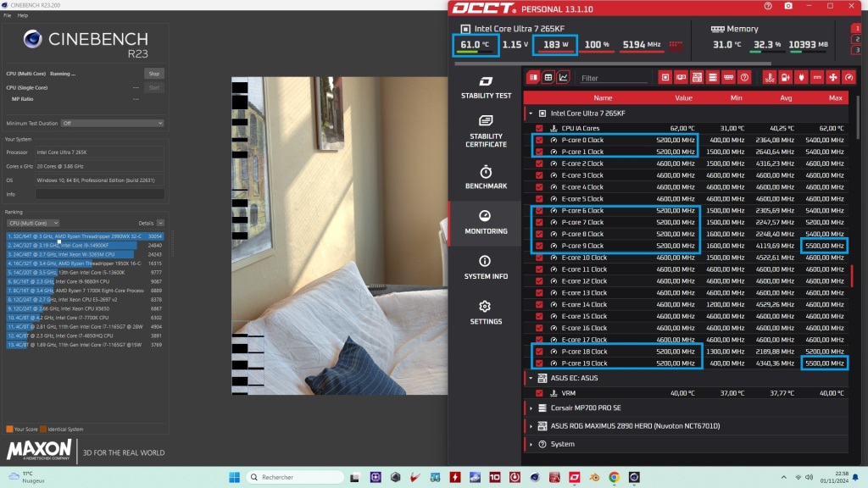
Task: Uncheck the E-core 15 Clock checkbox
Action: 539,317
